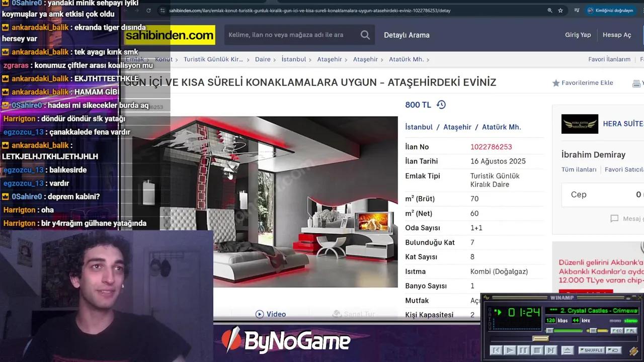The height and width of the screenshot is (362, 644).
Task: Click the search magnifier icon in sahibinden
Action: point(365,35)
